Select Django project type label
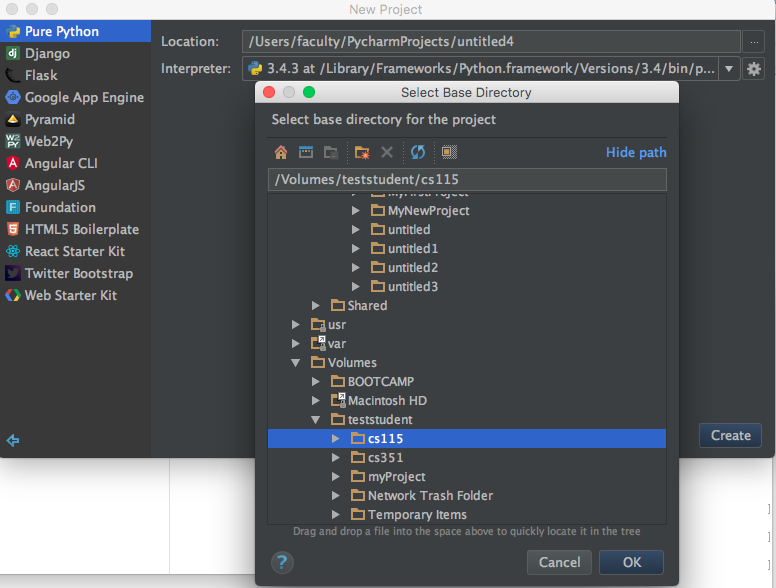Screen dimensions: 776x588 [x=48, y=53]
